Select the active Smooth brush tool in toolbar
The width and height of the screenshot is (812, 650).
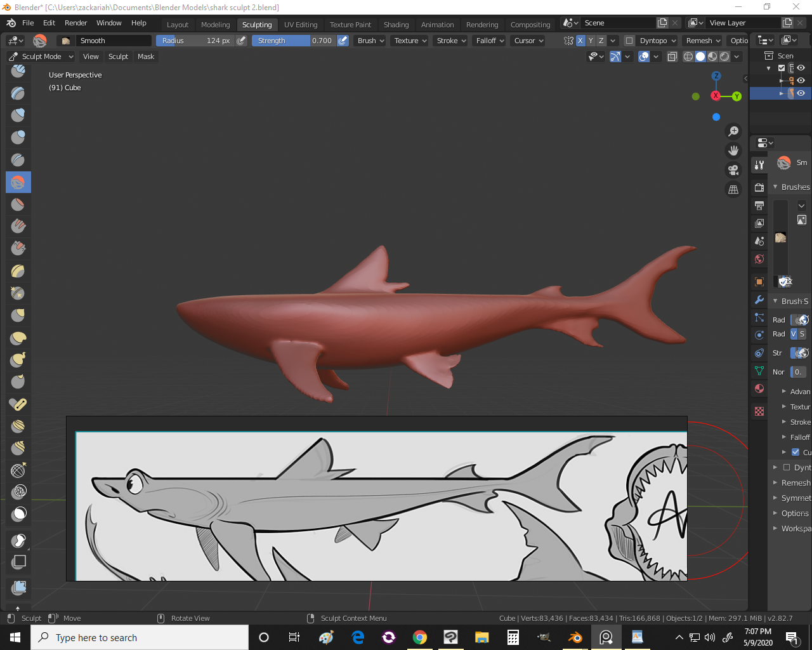click(18, 182)
